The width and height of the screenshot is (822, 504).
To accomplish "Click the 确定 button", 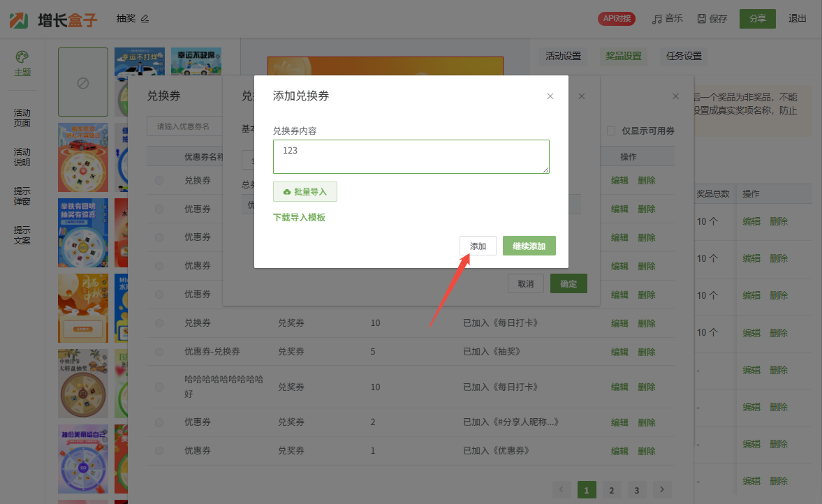I will pos(568,284).
